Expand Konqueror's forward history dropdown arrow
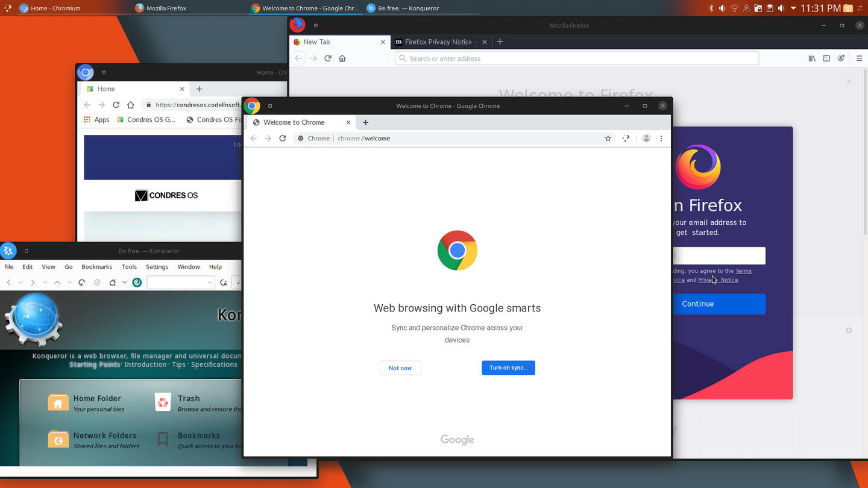868x488 pixels. pos(45,282)
